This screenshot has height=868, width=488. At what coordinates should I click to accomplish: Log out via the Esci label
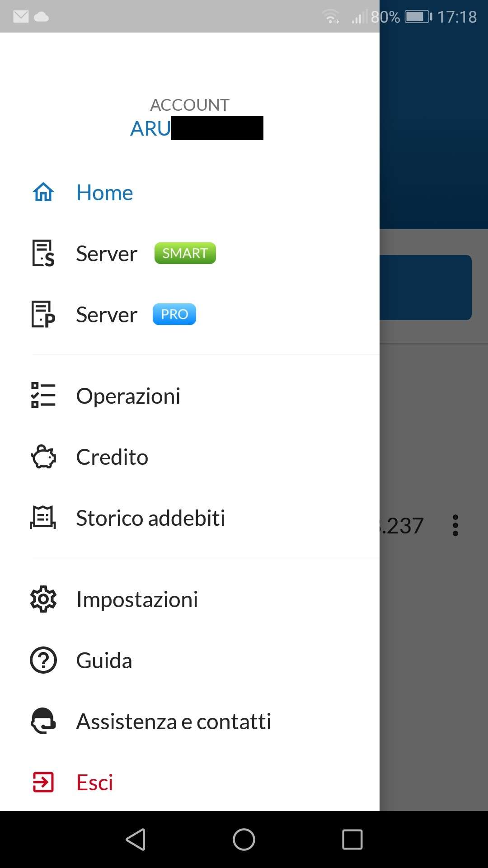coord(94,783)
